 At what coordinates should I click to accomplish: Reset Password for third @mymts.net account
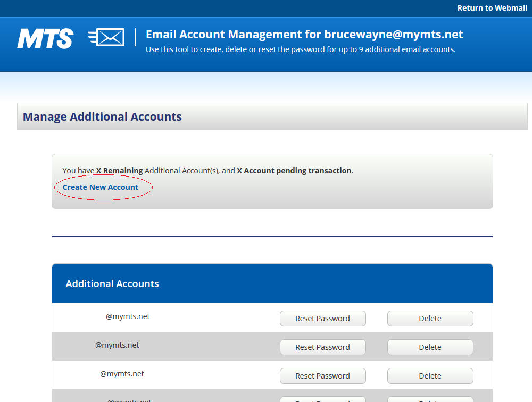coord(323,376)
